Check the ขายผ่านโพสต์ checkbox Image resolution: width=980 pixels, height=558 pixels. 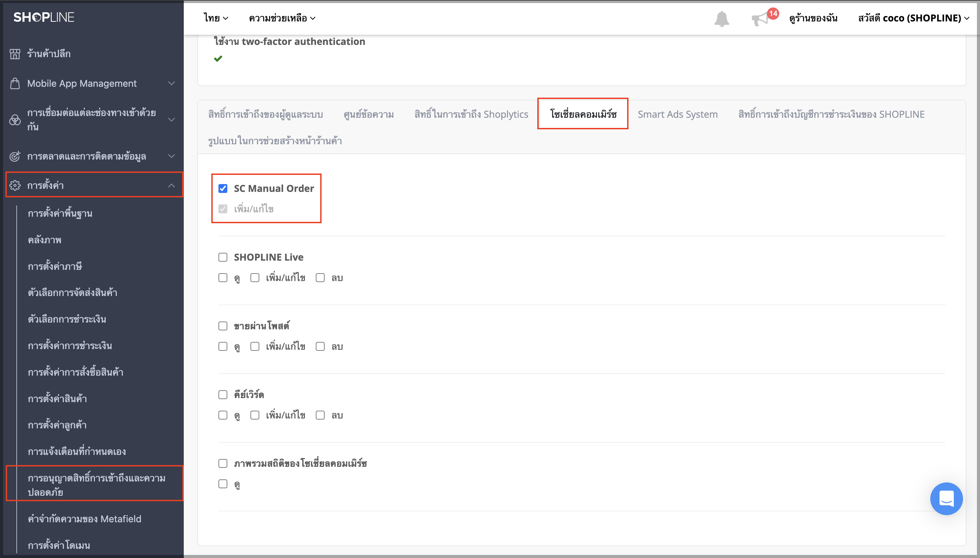[223, 326]
